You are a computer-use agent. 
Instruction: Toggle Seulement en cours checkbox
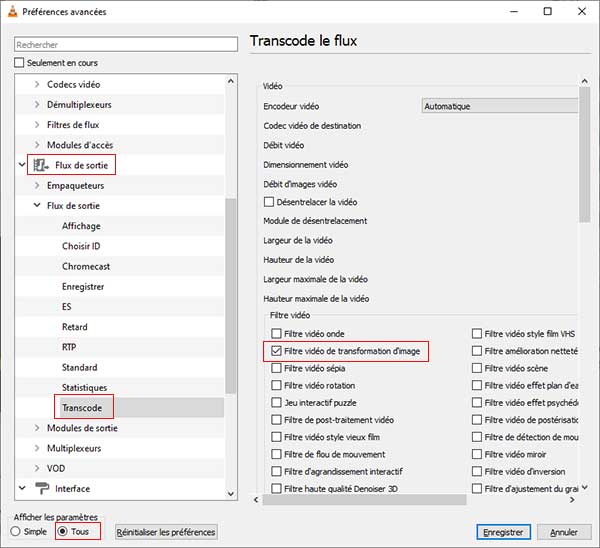point(19,63)
